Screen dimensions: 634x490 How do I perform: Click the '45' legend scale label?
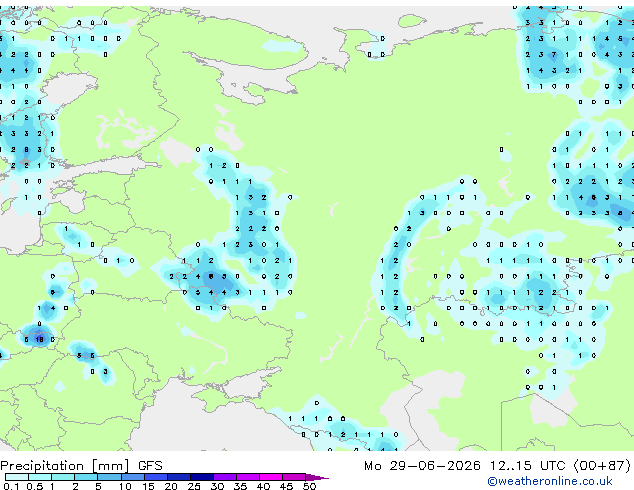point(286,486)
